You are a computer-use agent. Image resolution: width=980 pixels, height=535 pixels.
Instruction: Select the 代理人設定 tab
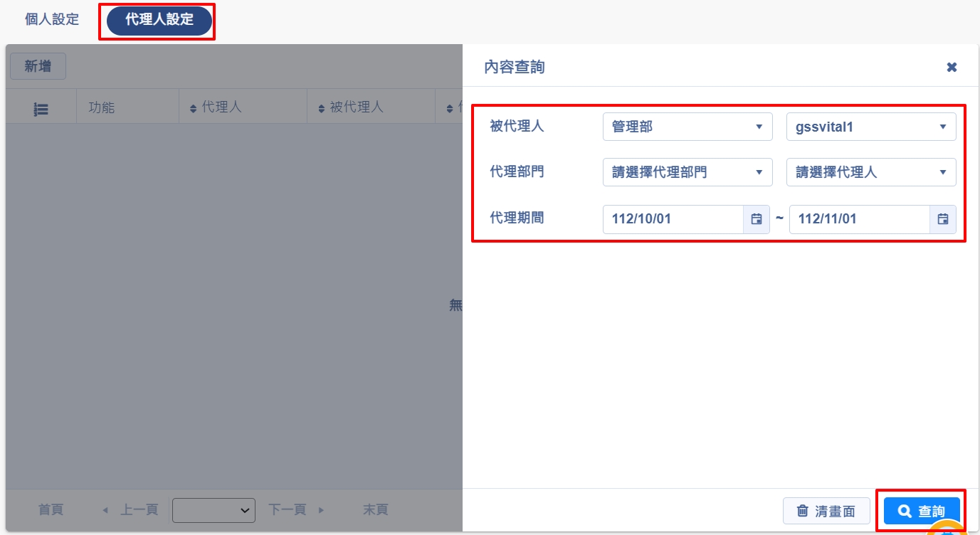coord(159,21)
